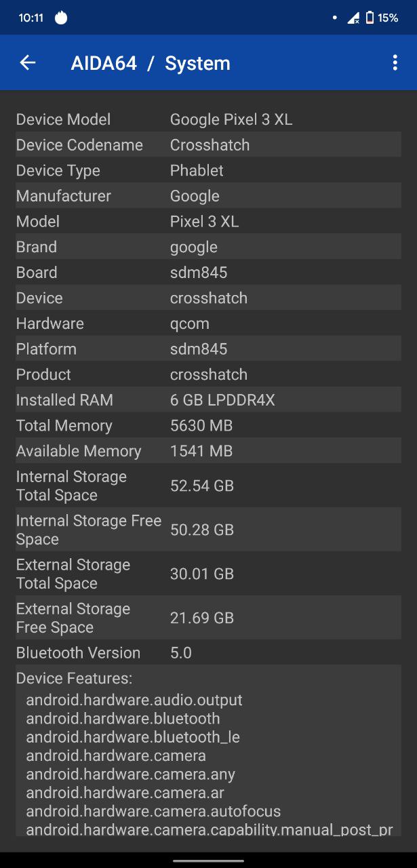The width and height of the screenshot is (417, 868).
Task: Open the three-dot overflow menu
Action: (x=395, y=63)
